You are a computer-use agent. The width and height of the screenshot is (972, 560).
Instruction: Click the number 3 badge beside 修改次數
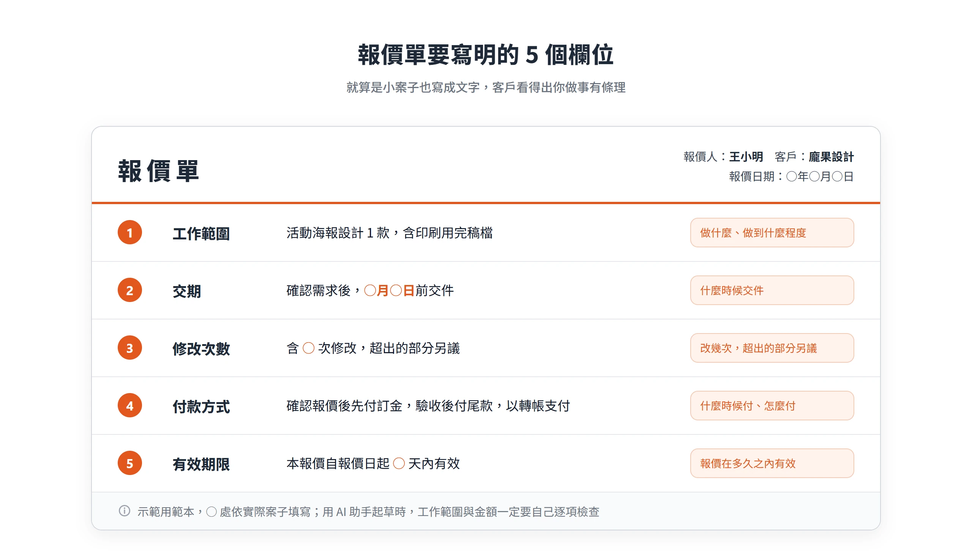(x=130, y=348)
